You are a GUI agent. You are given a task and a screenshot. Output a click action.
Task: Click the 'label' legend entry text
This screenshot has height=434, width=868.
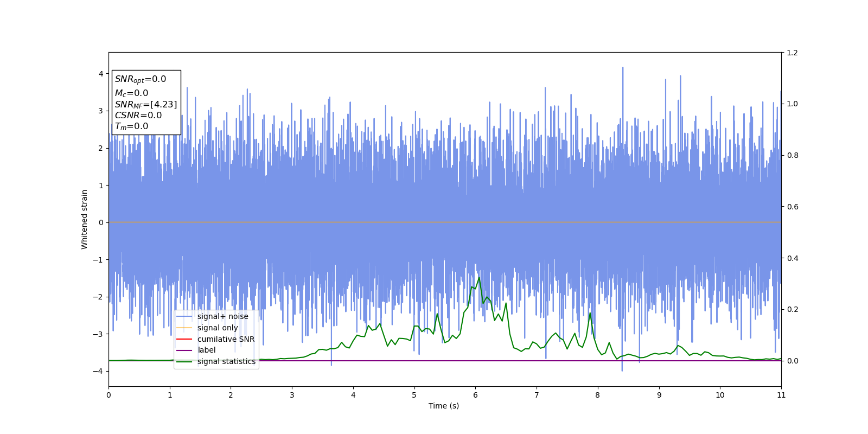tap(206, 350)
